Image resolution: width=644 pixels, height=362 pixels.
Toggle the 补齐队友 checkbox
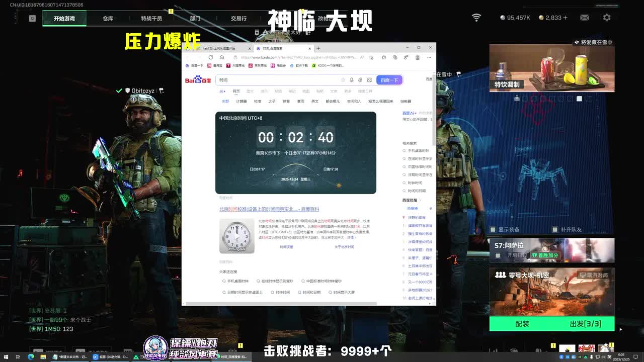pos(555,229)
